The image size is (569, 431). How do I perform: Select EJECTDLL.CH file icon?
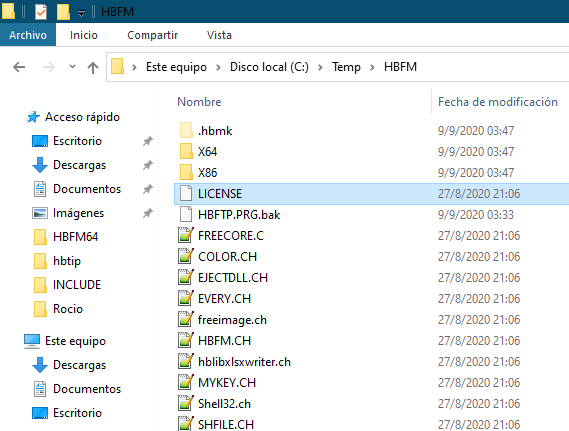tap(186, 278)
